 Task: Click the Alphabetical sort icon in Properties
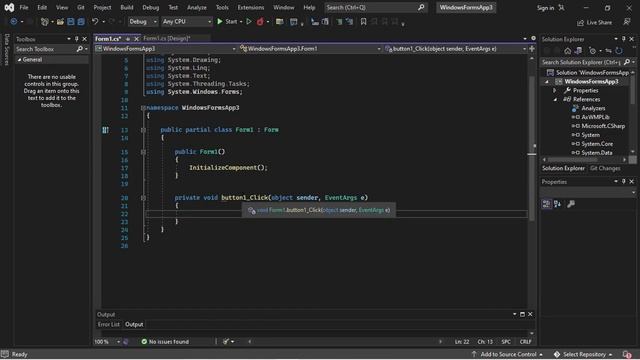pyautogui.click(x=558, y=204)
